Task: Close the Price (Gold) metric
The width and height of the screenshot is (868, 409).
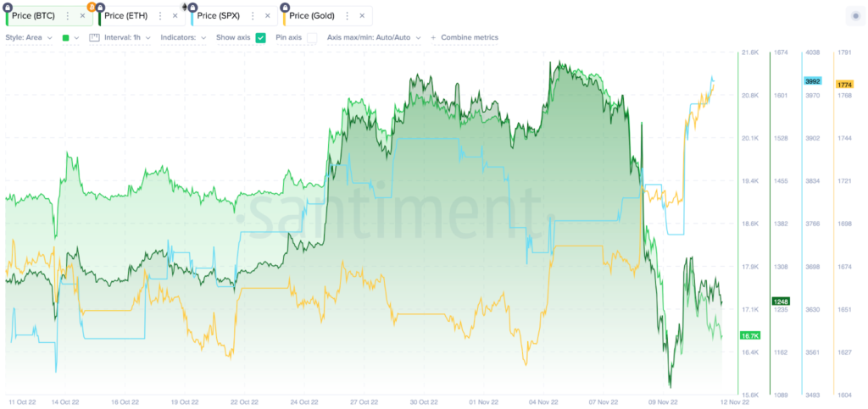Action: [362, 16]
